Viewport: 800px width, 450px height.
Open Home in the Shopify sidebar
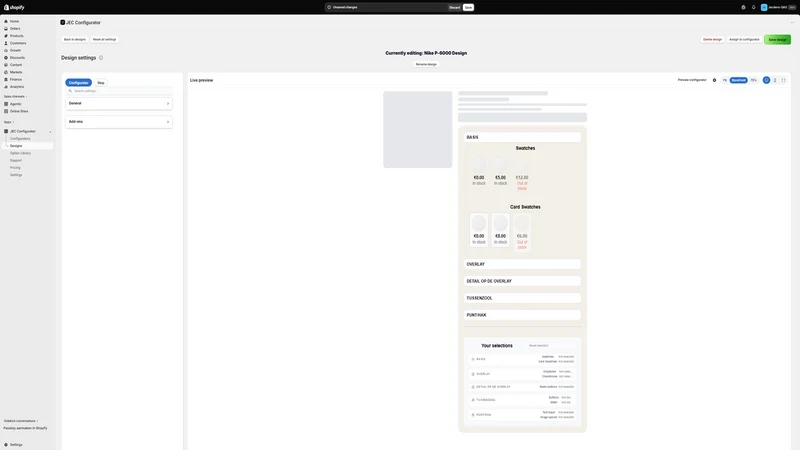(x=14, y=21)
